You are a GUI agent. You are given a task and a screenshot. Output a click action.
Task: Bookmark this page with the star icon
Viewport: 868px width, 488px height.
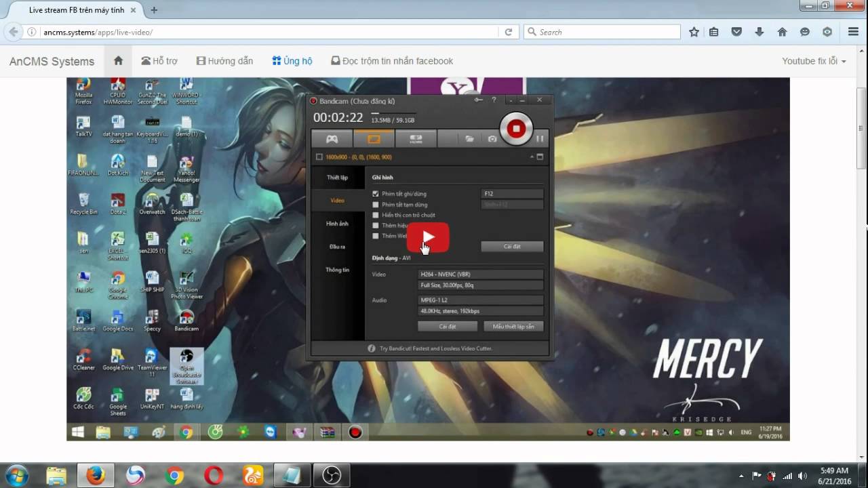(694, 32)
